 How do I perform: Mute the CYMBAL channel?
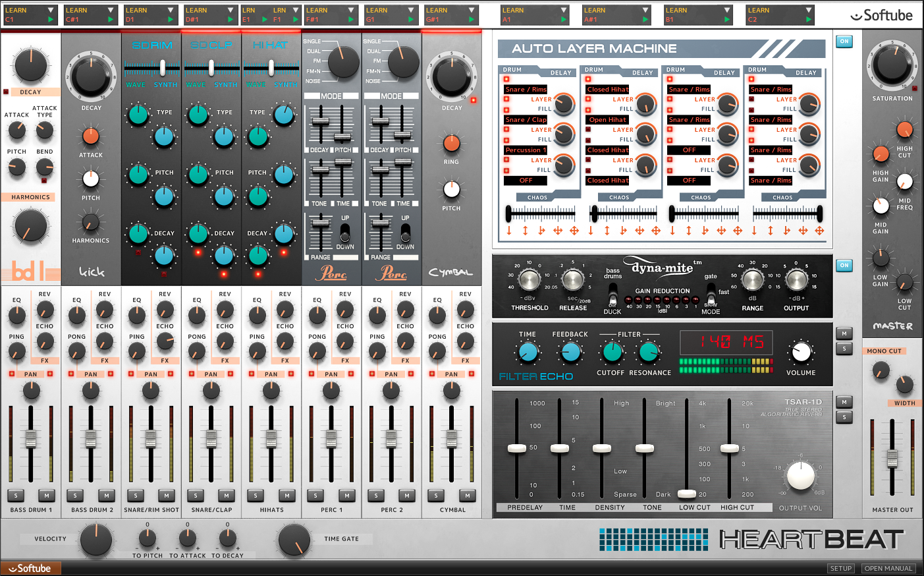[466, 496]
